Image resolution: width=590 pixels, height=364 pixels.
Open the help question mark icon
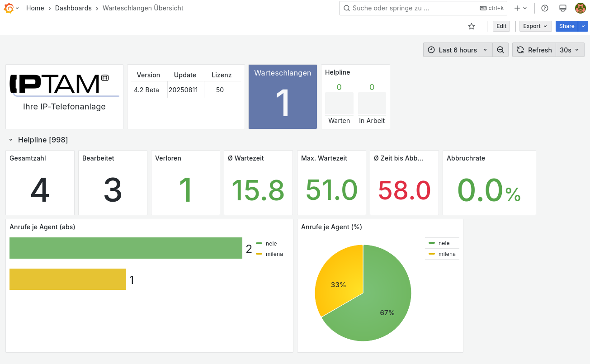545,8
